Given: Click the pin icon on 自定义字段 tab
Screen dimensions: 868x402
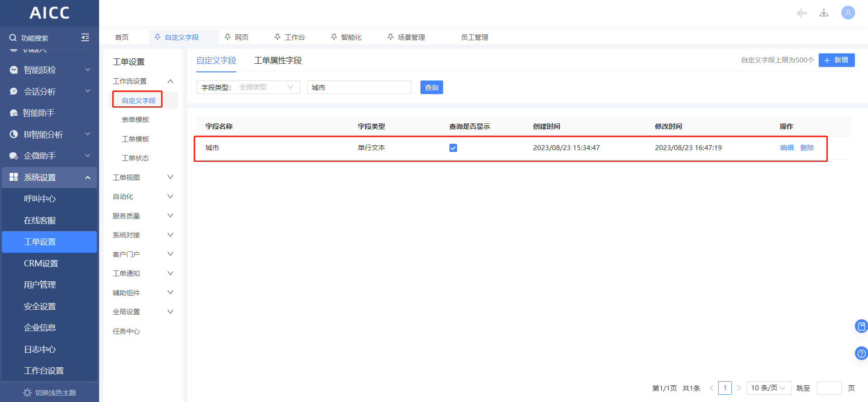Looking at the screenshot, I should pos(157,37).
